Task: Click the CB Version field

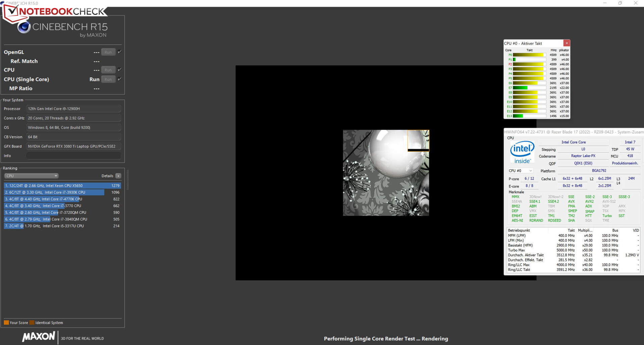Action: (73, 137)
